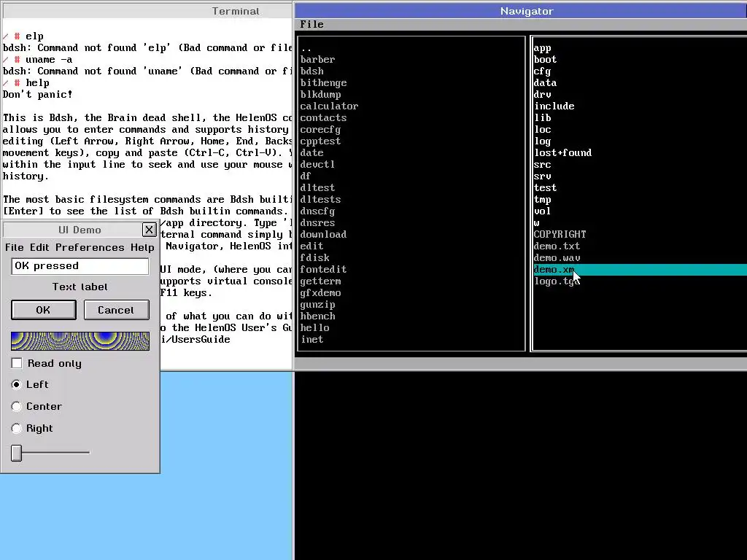Select 'blkdump' in the left panel
This screenshot has height=560, width=747.
(x=411, y=94)
